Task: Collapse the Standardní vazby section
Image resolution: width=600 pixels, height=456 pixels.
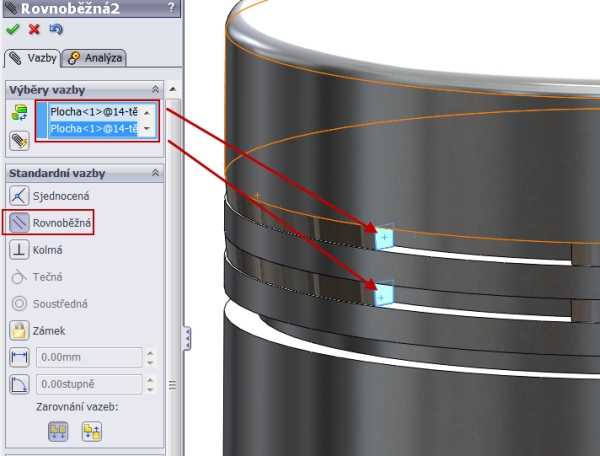Action: [155, 173]
